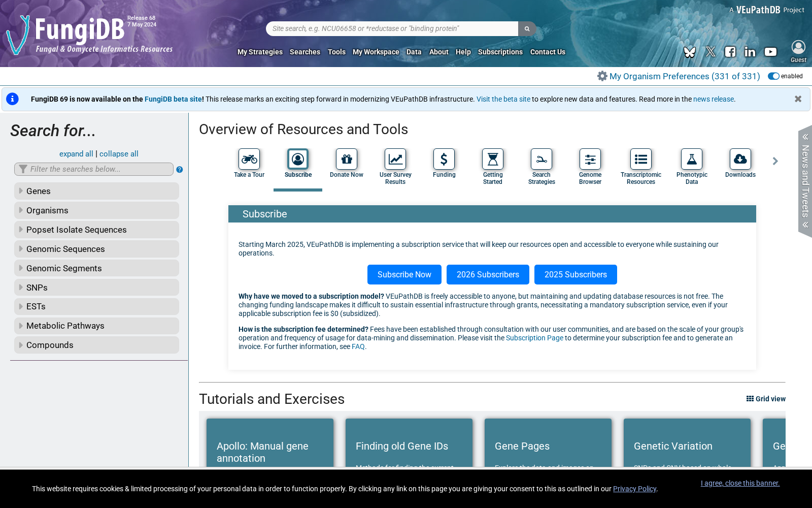The width and height of the screenshot is (812, 508).
Task: Click the Visit the beta site link
Action: (503, 99)
